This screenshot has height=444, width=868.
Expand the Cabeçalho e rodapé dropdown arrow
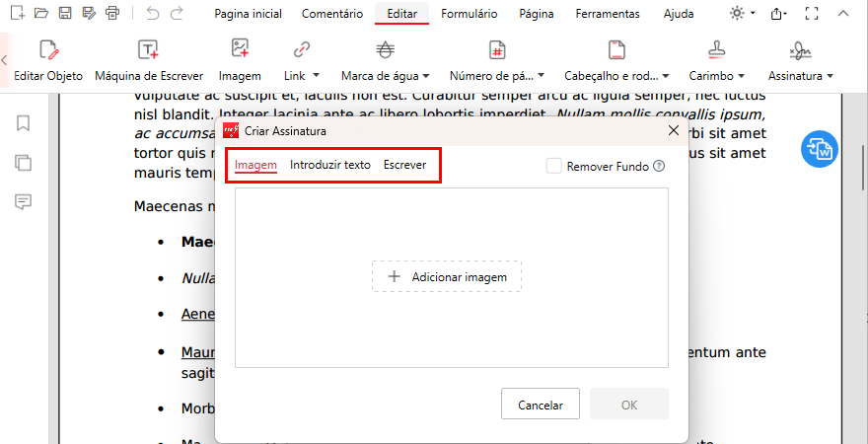point(666,75)
